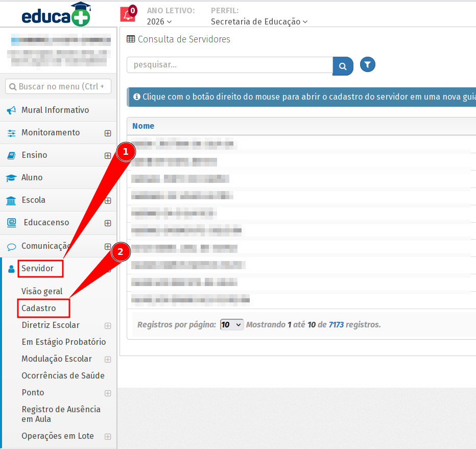
Task: Focus the Buscar no menu field
Action: tap(58, 86)
